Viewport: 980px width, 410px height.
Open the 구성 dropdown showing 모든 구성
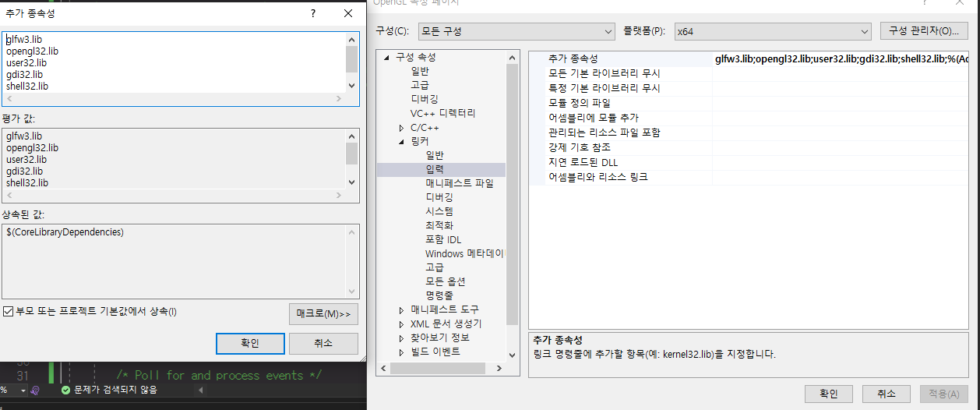(516, 31)
